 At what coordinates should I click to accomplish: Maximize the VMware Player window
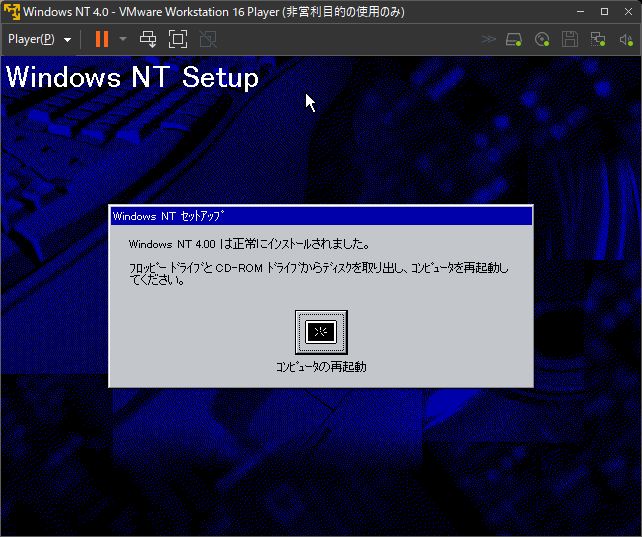click(x=604, y=11)
